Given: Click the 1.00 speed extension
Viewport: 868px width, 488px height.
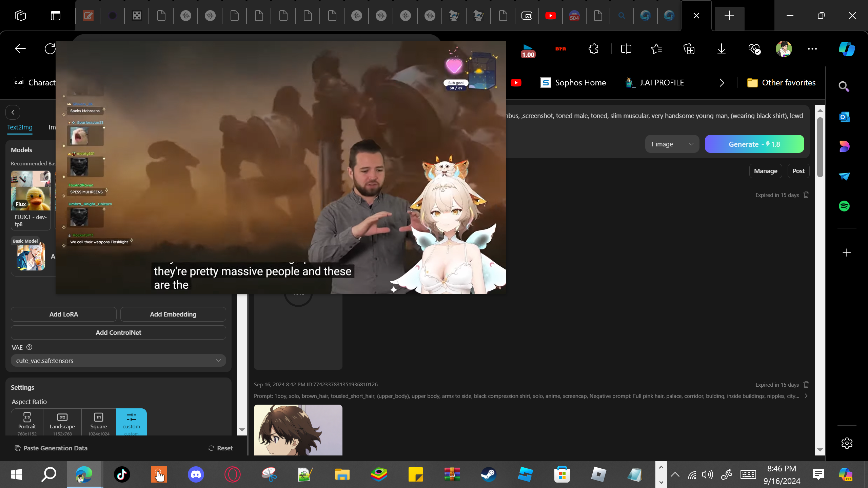Looking at the screenshot, I should pyautogui.click(x=528, y=51).
